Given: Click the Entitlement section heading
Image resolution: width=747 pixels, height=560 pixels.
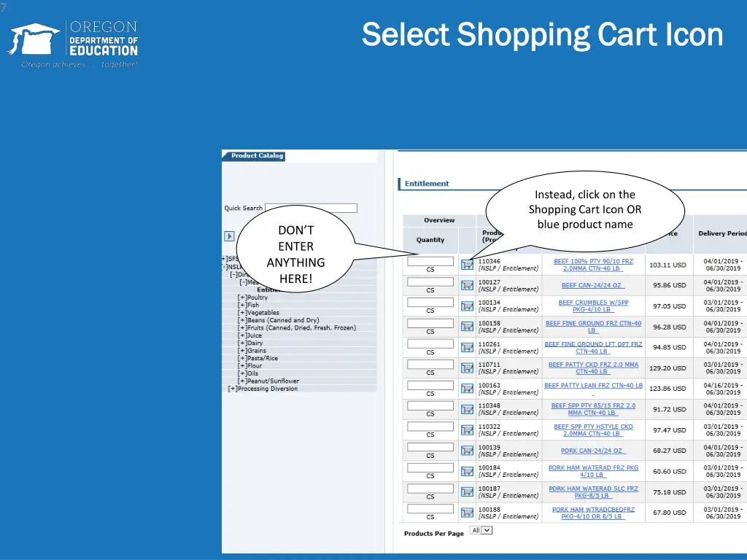Looking at the screenshot, I should (x=426, y=183).
